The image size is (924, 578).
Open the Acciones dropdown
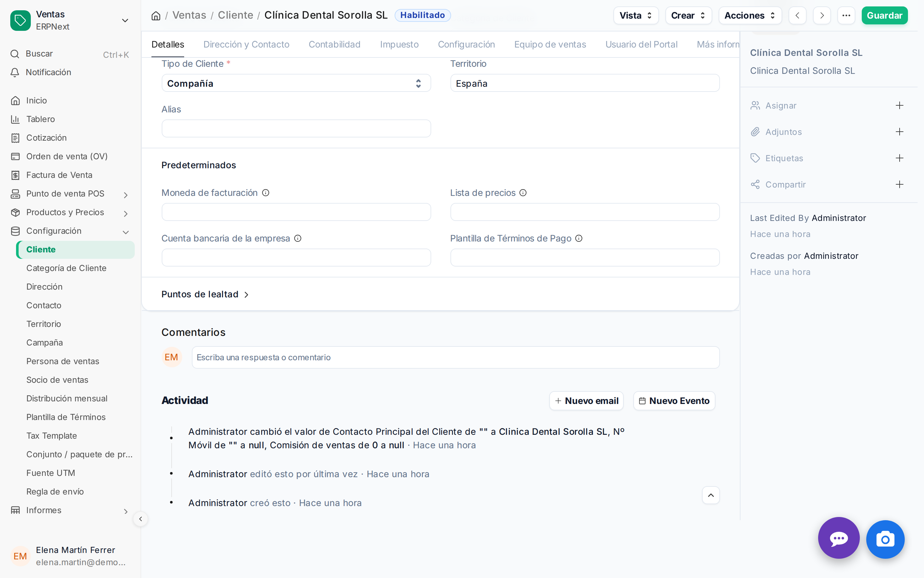[x=750, y=16]
